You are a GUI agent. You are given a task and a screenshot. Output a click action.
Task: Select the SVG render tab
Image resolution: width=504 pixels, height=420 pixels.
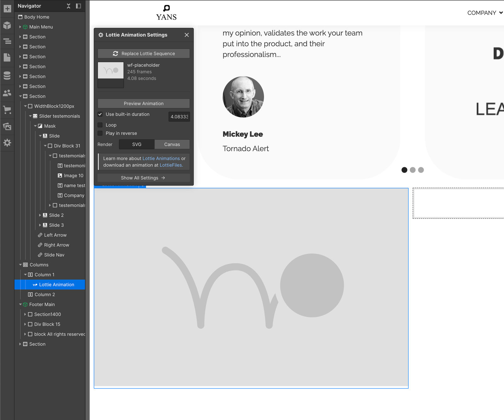[x=136, y=144]
